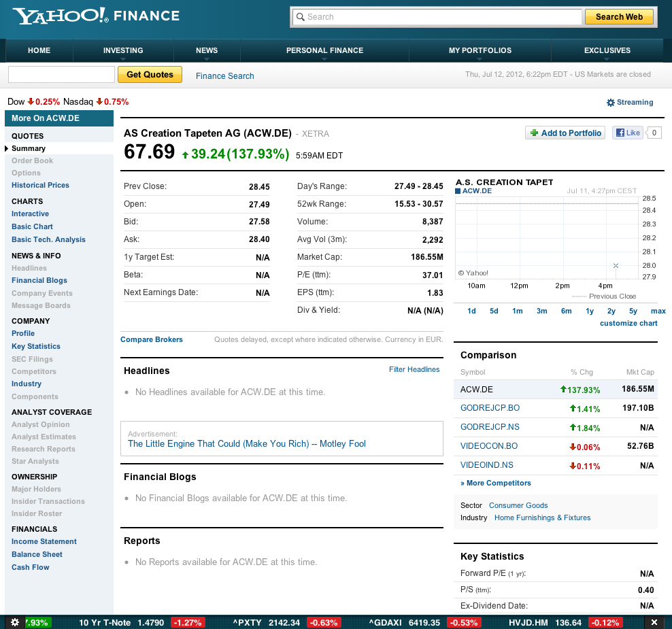Click HVJD.HM in the bottom ticker
Viewport: 672px width, 629px height.
528,623
